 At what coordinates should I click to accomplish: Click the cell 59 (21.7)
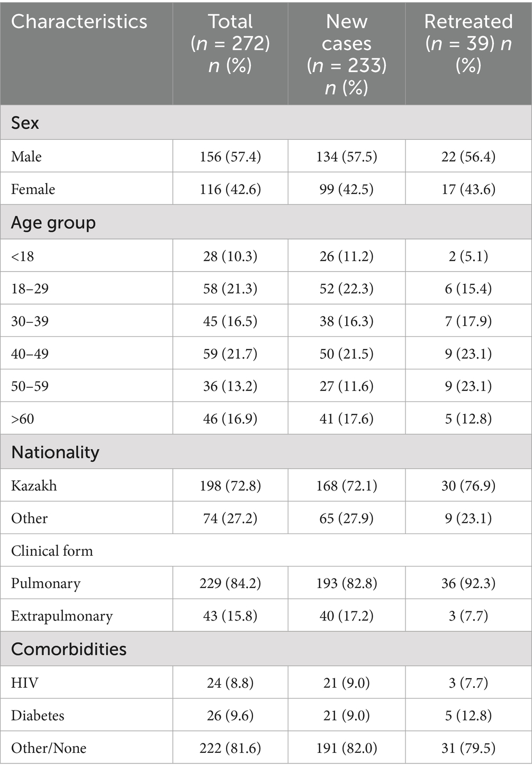tap(230, 353)
